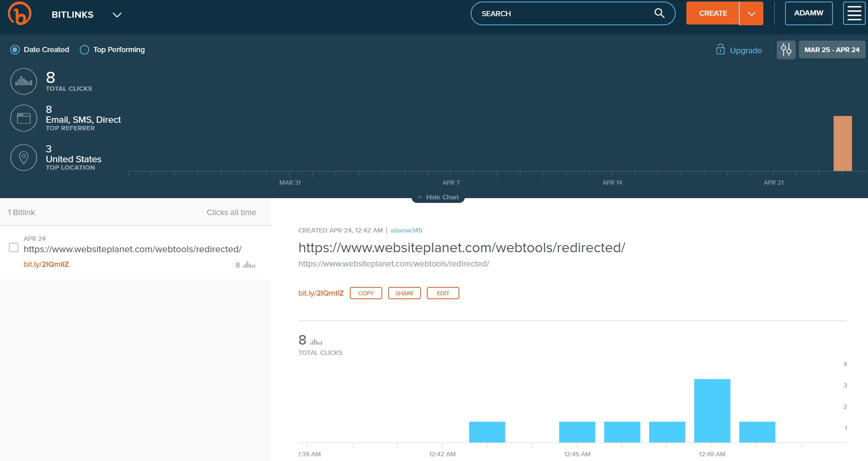This screenshot has height=461, width=868.
Task: Open bit.ly/2IQmIIZ link in list row
Action: tap(46, 264)
